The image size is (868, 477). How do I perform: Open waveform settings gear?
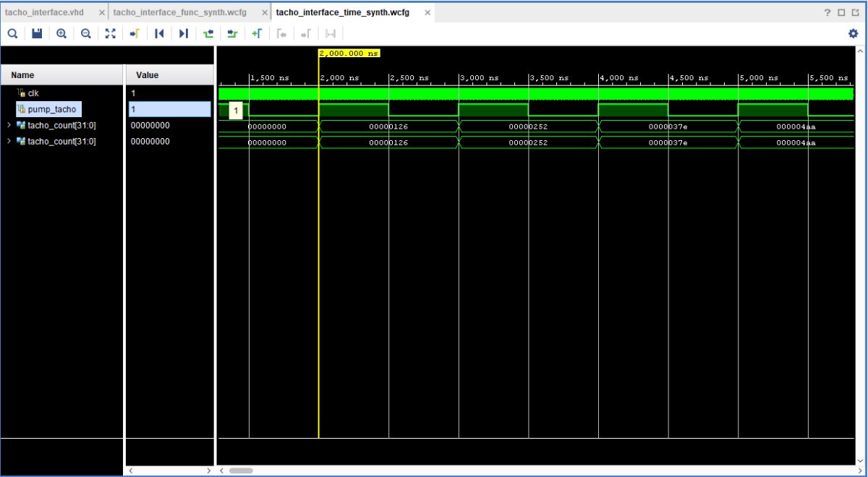(853, 33)
